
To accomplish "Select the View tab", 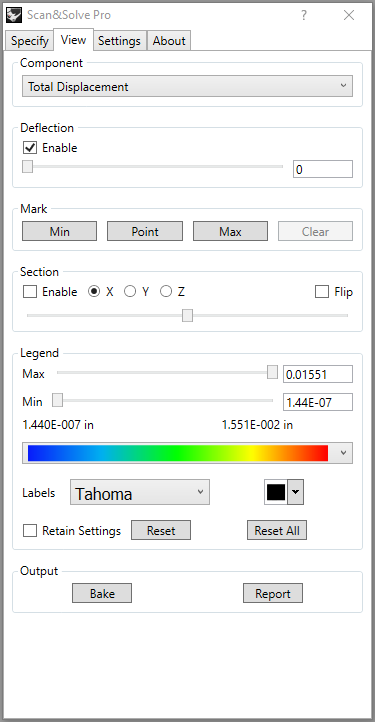I will 73,40.
